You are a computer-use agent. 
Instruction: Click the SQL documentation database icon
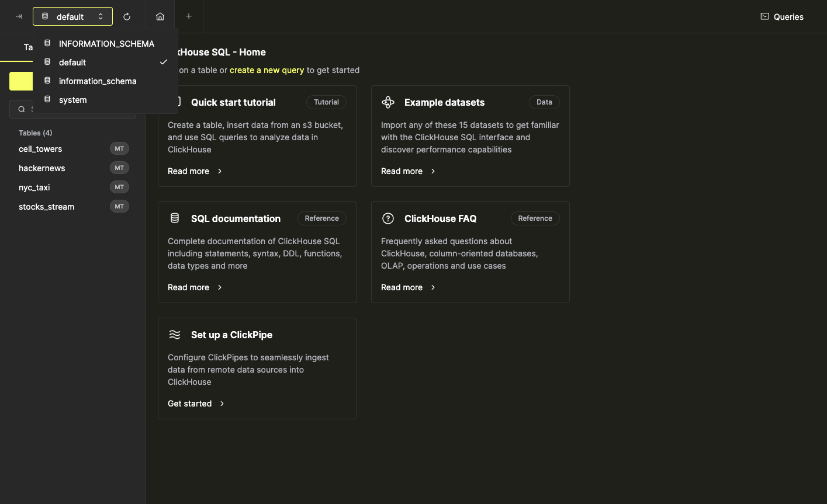click(175, 218)
